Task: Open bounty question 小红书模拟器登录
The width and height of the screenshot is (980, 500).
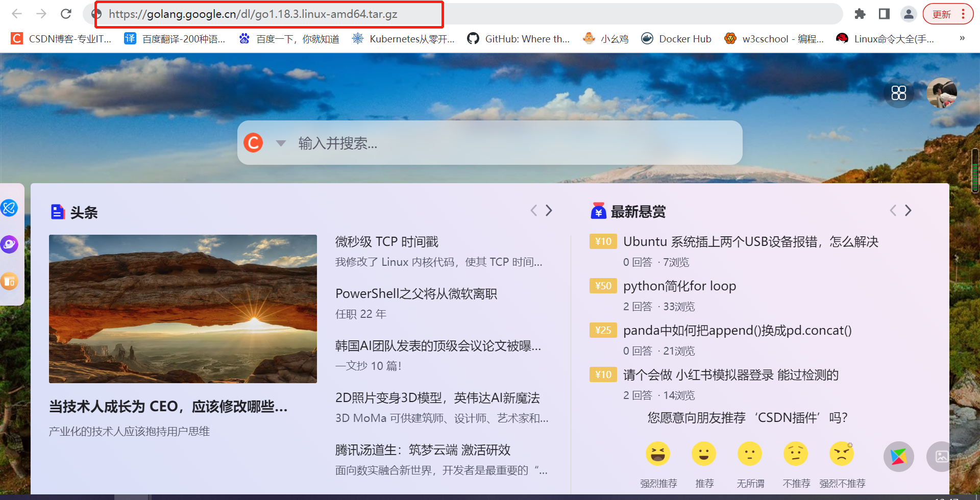Action: (731, 375)
